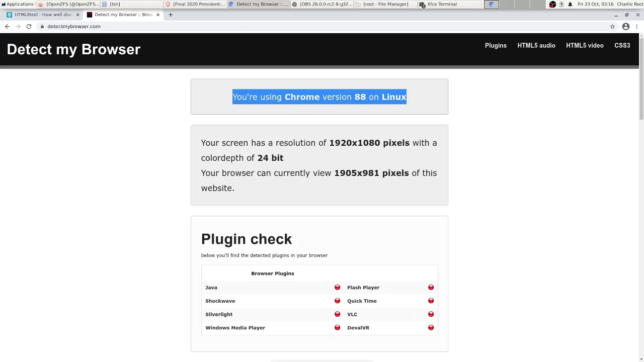Click Windows Media Player red status indicator
Screen dimensions: 644x362
point(337,328)
